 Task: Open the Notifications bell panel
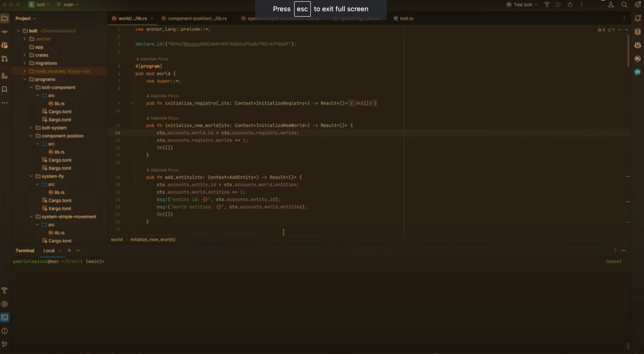[x=637, y=18]
